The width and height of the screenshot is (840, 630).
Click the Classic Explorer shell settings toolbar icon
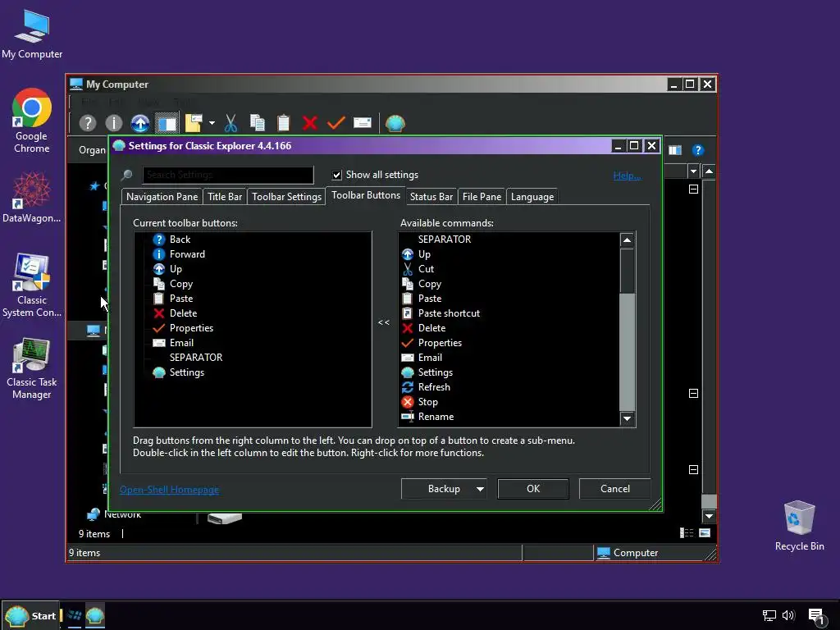pos(395,123)
